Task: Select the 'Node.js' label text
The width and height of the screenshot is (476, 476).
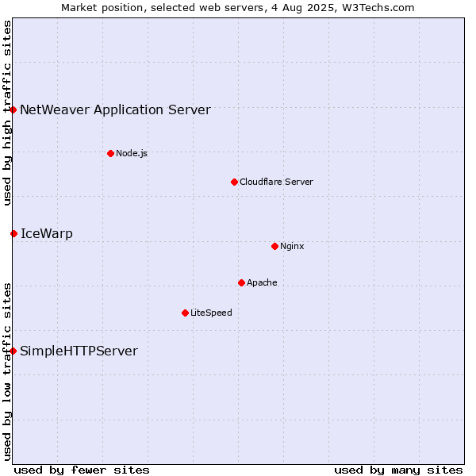Action: point(132,153)
